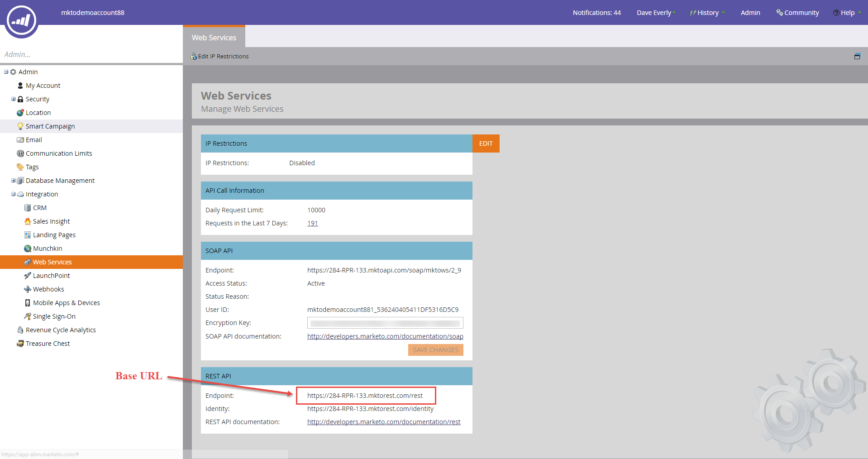The height and width of the screenshot is (459, 868).
Task: Click the Marketo logo icon
Action: pyautogui.click(x=21, y=21)
